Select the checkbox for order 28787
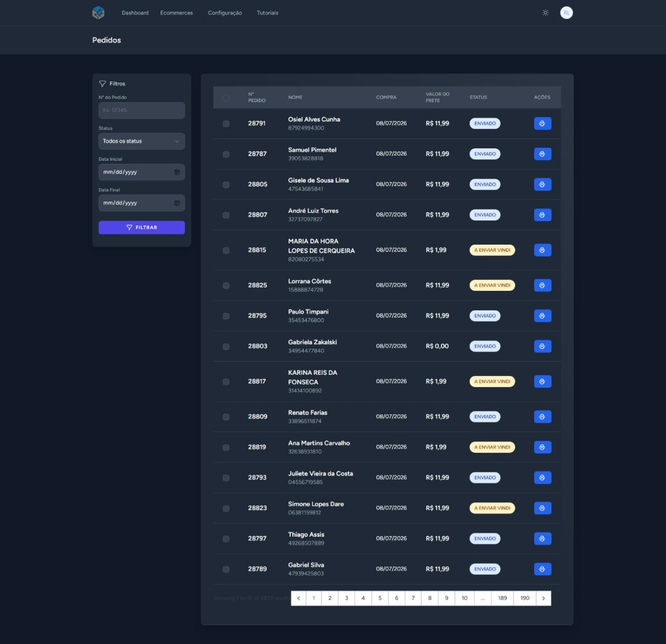This screenshot has height=644, width=666. click(226, 154)
